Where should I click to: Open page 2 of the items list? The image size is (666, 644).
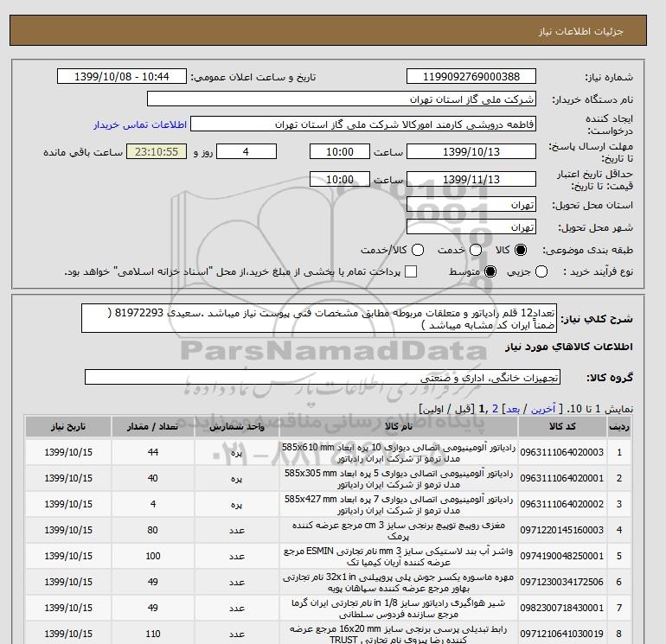point(495,409)
